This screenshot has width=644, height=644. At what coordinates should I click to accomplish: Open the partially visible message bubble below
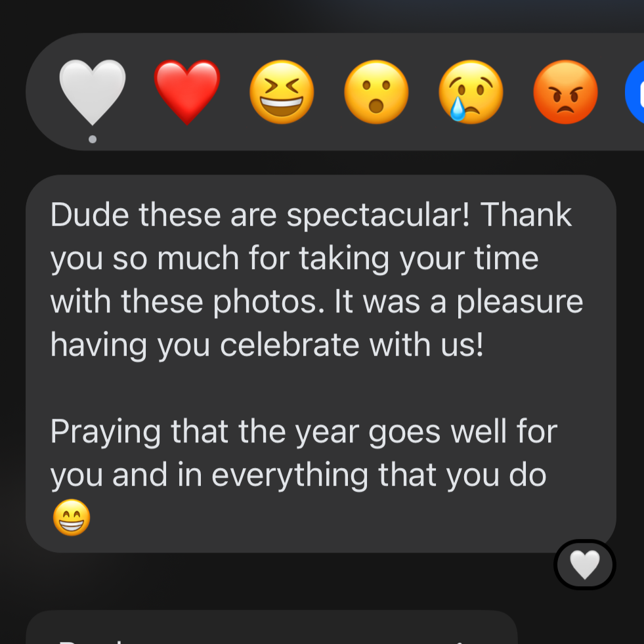271,627
